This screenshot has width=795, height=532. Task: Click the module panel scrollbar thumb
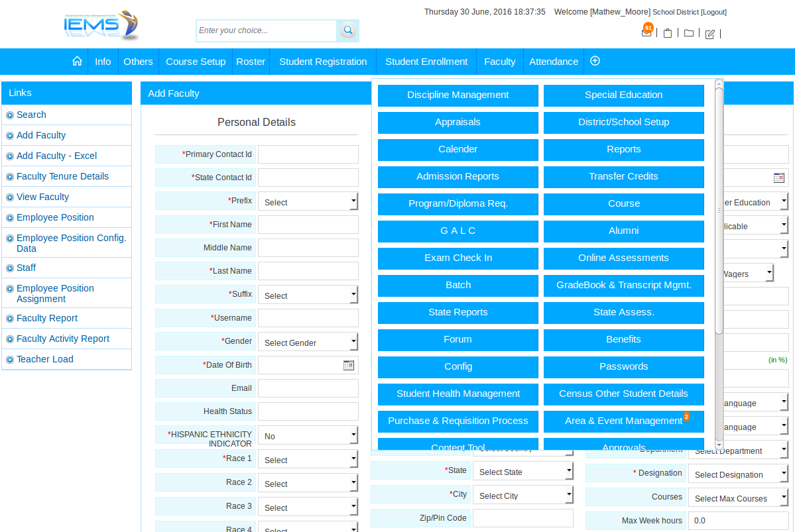pos(719,211)
